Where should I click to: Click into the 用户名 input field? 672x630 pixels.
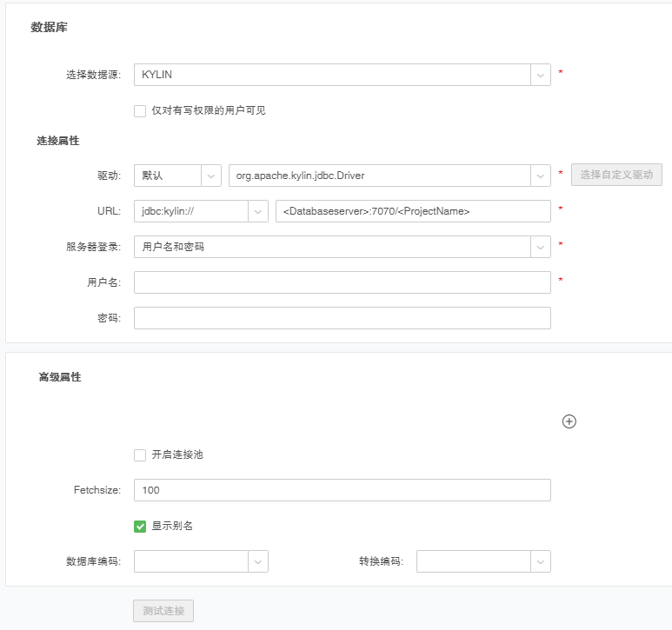342,282
